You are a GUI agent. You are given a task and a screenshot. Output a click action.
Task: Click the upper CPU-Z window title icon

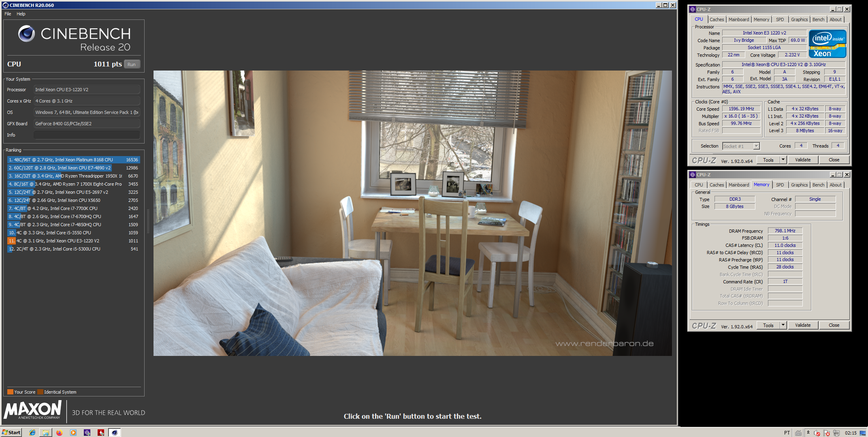(693, 9)
